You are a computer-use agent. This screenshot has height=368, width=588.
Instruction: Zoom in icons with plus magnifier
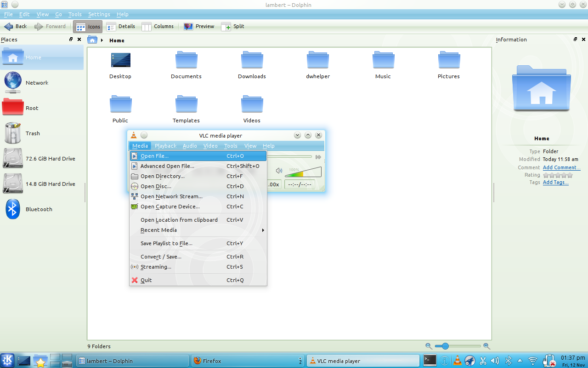(486, 346)
